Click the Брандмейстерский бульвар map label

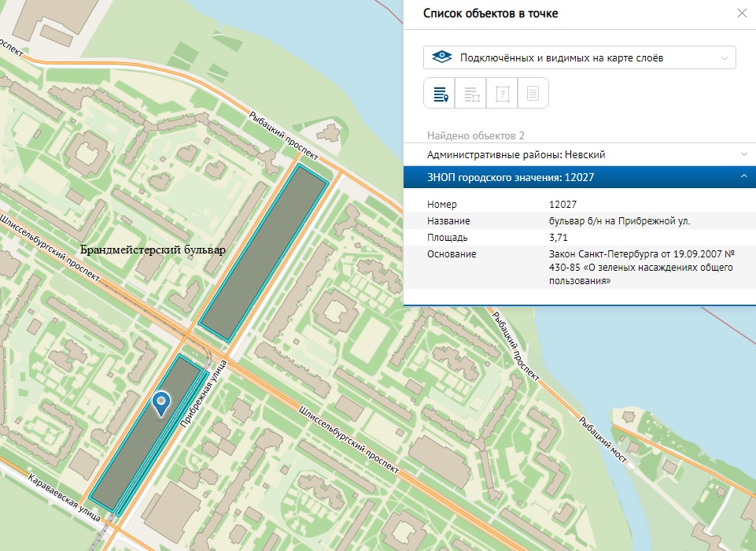(153, 250)
